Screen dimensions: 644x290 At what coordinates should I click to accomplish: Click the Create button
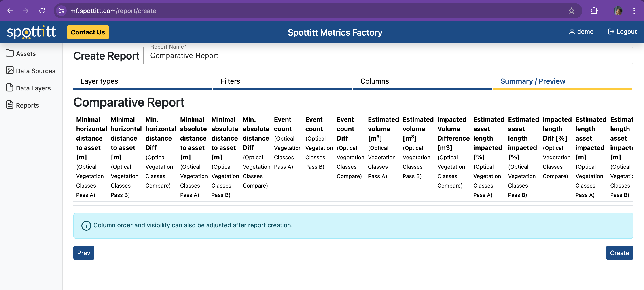pyautogui.click(x=619, y=253)
